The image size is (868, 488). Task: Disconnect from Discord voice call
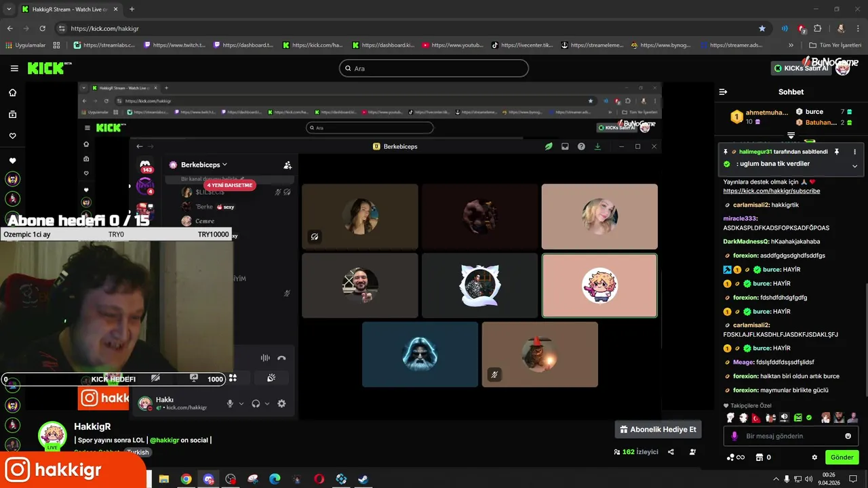point(281,358)
